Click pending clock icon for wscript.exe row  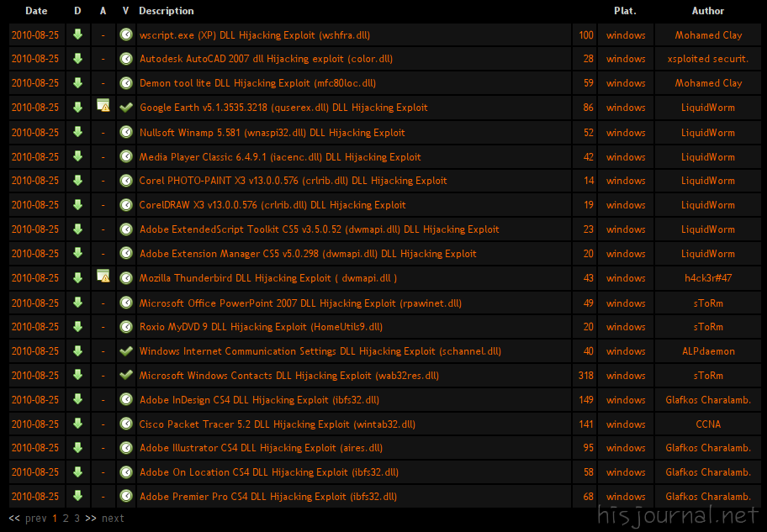coord(126,34)
